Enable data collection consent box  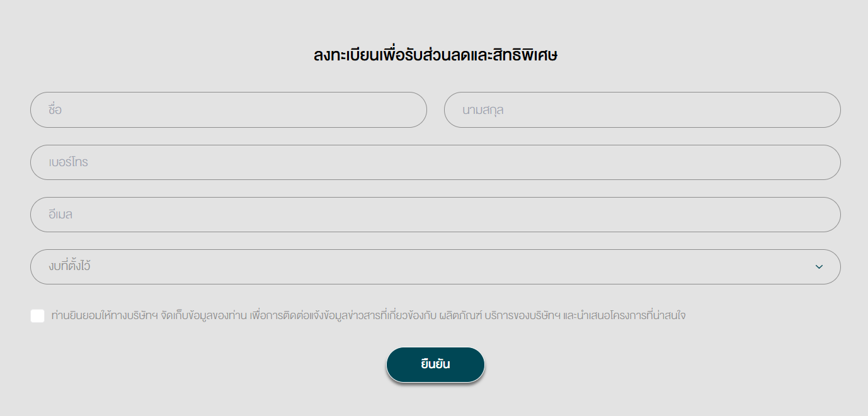click(37, 316)
